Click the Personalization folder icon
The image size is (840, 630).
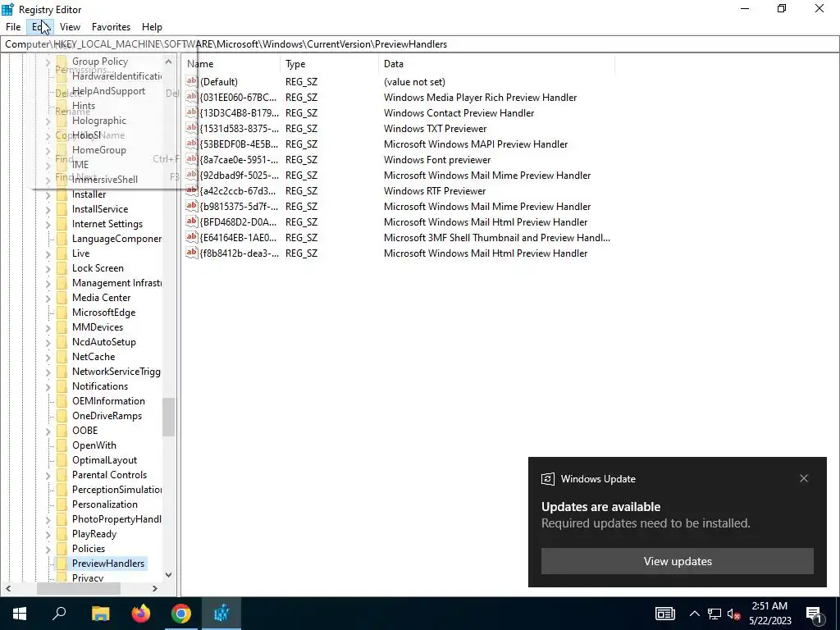62,504
